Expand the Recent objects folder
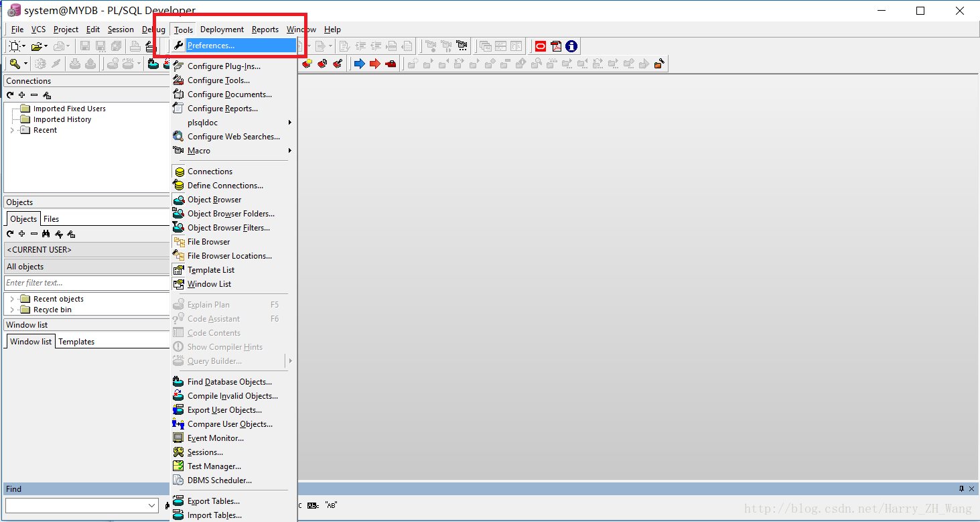 tap(12, 299)
